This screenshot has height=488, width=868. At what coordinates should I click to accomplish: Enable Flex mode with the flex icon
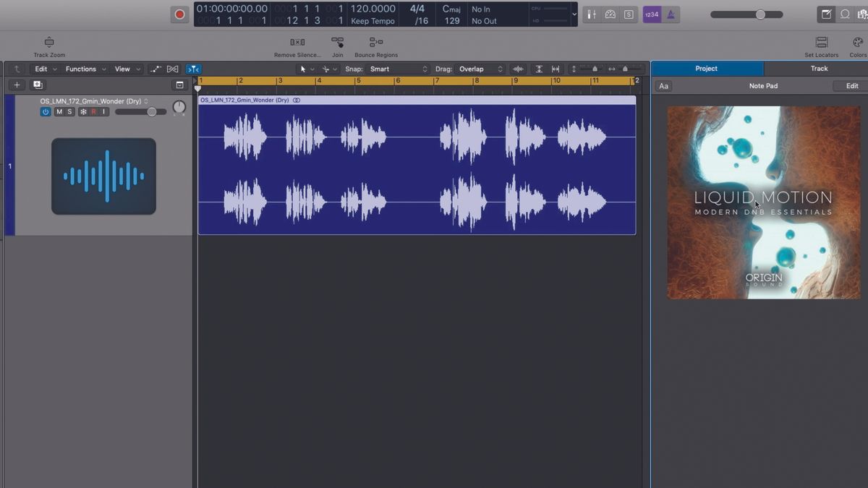(x=192, y=69)
